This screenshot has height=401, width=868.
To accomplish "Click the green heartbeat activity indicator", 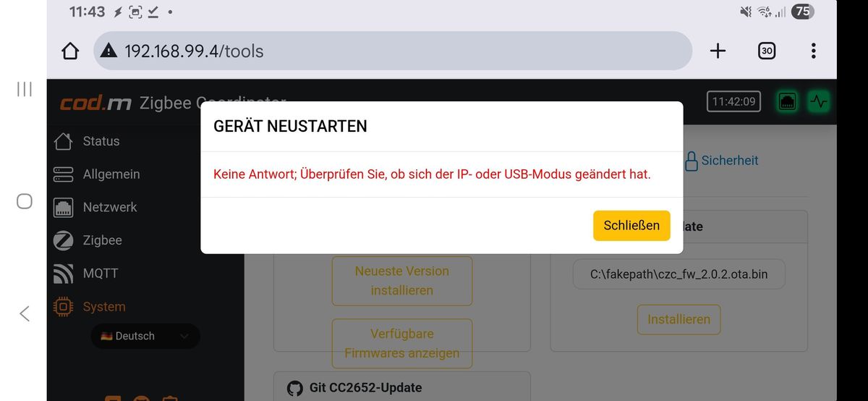I will [819, 101].
